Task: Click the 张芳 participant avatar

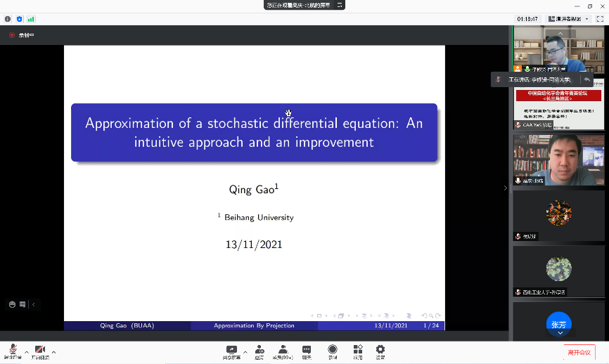Action: tap(558, 324)
